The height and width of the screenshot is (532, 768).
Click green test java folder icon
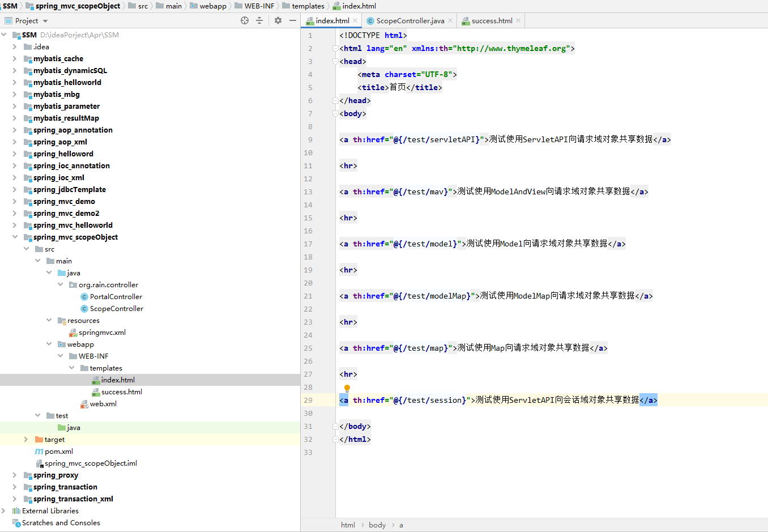(62, 428)
